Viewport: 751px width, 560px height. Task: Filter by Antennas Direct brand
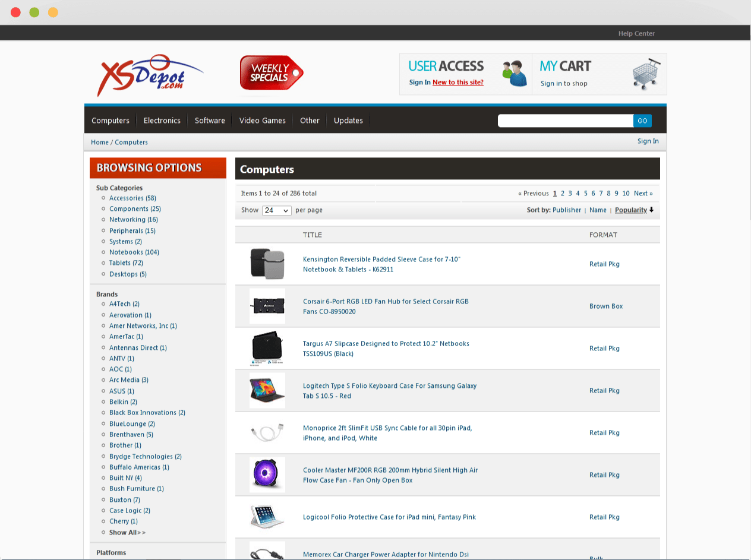pos(138,348)
